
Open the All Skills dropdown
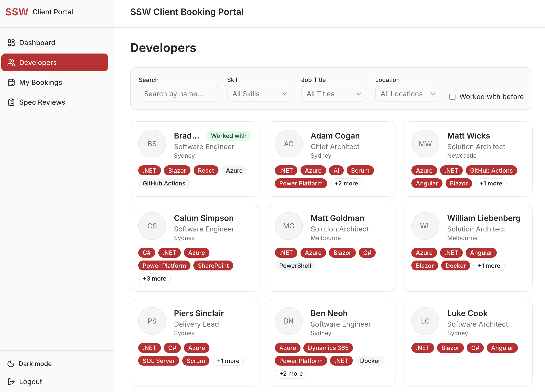(x=260, y=94)
